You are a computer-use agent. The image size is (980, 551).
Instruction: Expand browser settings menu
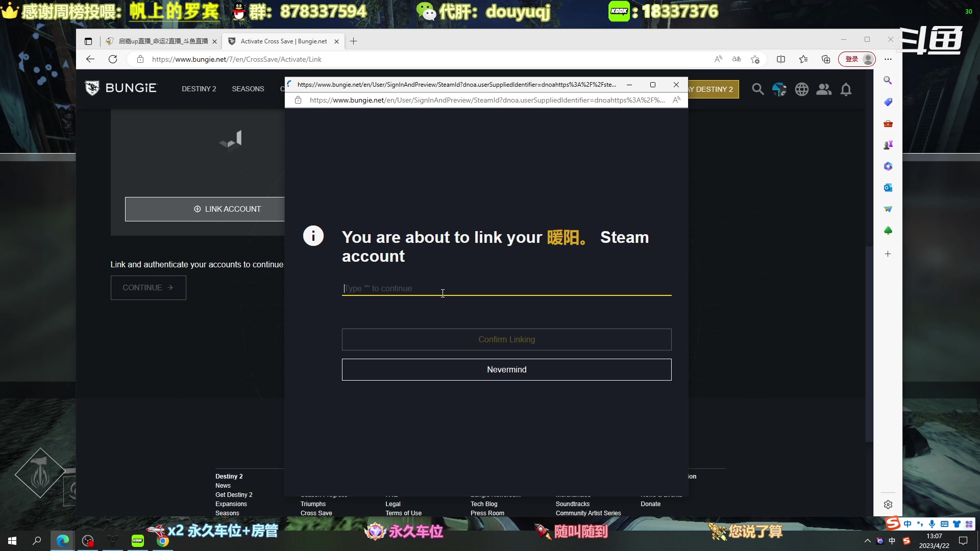890,59
